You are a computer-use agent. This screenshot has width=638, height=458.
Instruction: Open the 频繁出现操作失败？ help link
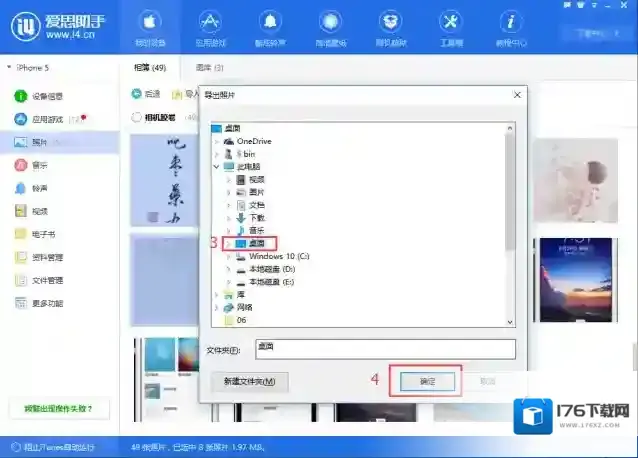[59, 408]
